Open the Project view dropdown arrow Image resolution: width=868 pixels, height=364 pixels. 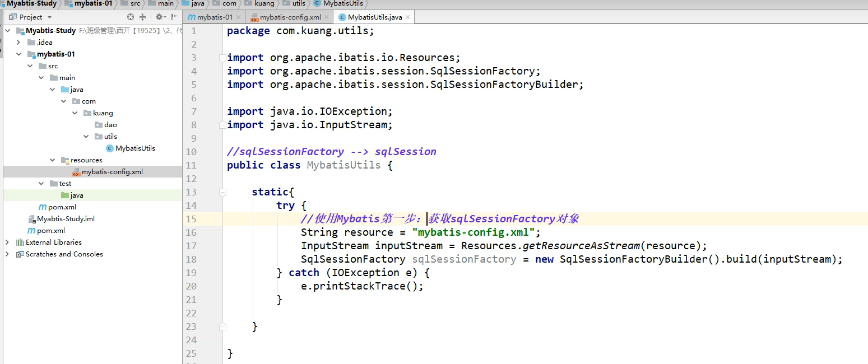(x=50, y=17)
